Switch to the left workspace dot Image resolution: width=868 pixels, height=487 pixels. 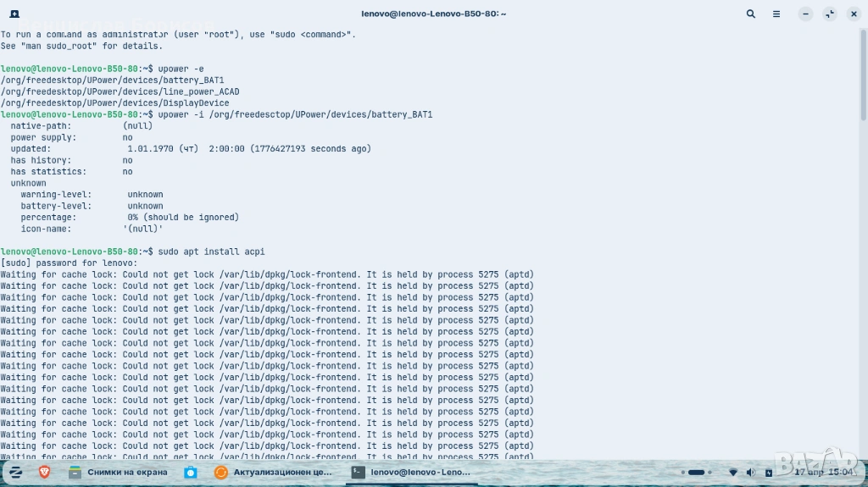pos(682,472)
